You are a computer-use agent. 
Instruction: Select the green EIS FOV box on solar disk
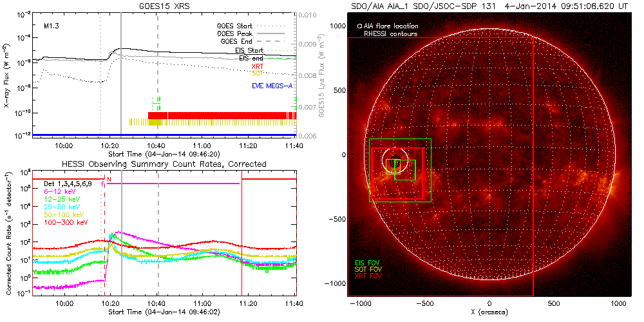(404, 169)
